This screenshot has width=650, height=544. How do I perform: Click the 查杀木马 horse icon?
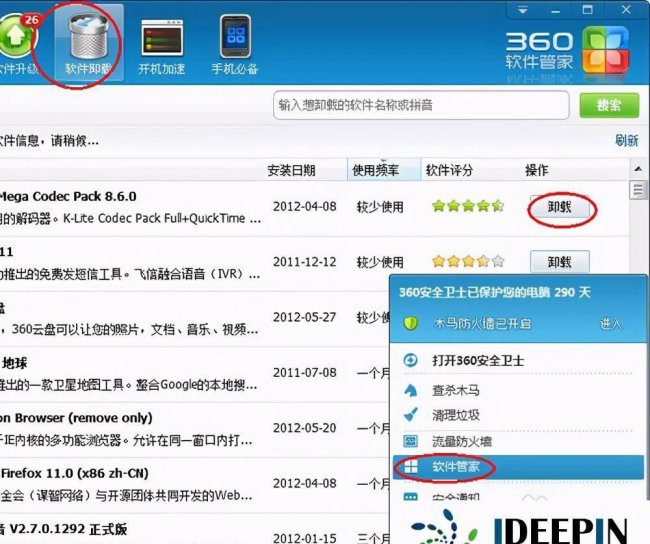coord(410,390)
